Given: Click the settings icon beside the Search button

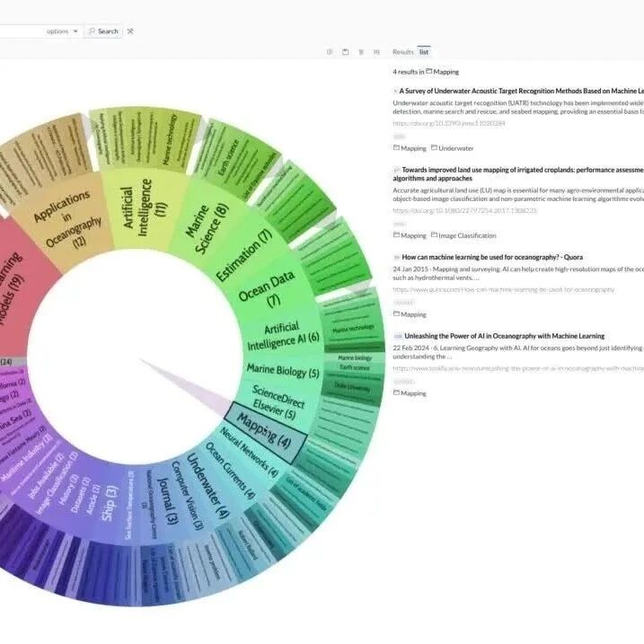Looking at the screenshot, I should point(131,31).
